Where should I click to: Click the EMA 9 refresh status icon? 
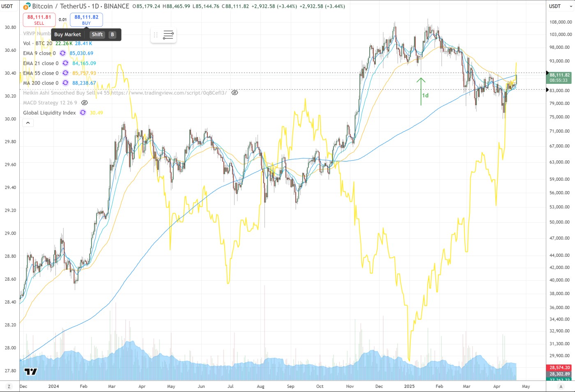coord(62,53)
